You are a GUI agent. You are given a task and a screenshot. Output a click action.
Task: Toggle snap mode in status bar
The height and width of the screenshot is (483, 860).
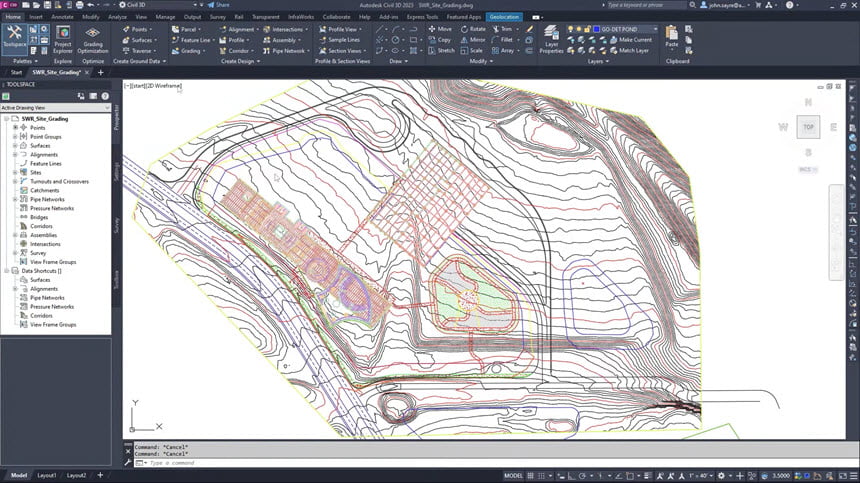click(541, 476)
